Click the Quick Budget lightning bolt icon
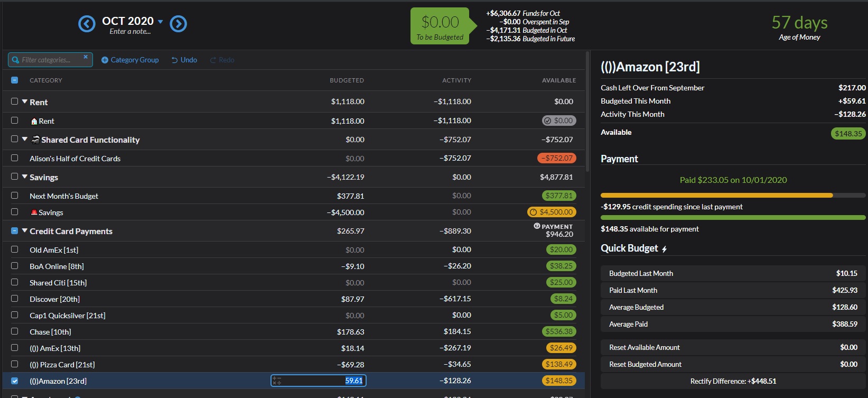The image size is (868, 398). pyautogui.click(x=665, y=249)
